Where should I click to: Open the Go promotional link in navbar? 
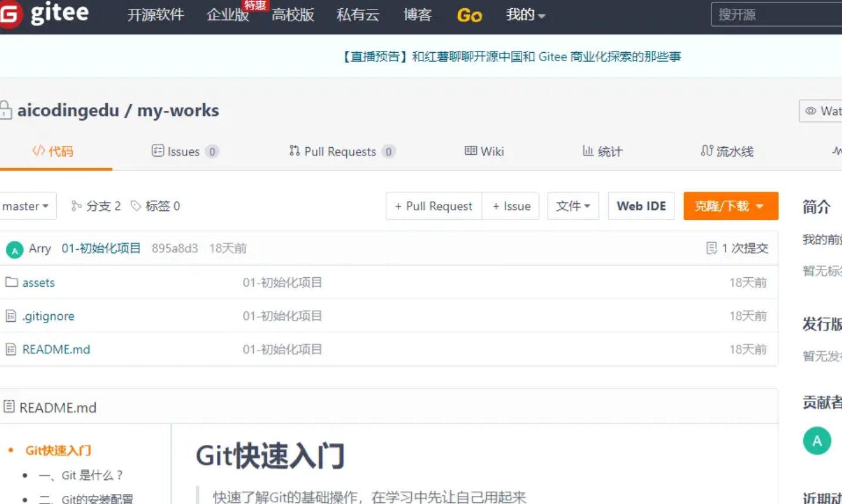[469, 15]
